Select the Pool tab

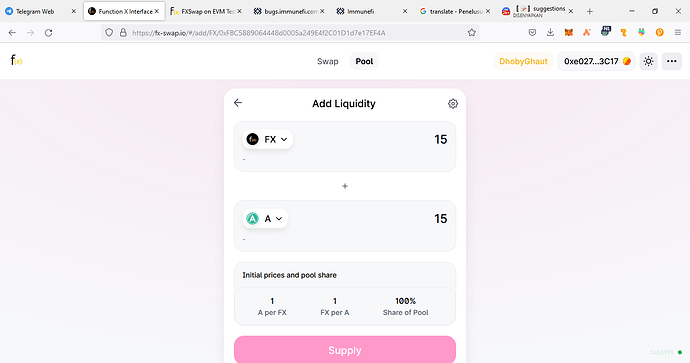(364, 61)
